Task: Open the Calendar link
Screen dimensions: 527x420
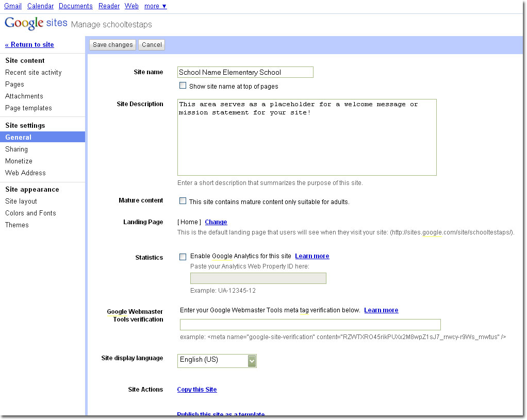Action: pos(40,6)
